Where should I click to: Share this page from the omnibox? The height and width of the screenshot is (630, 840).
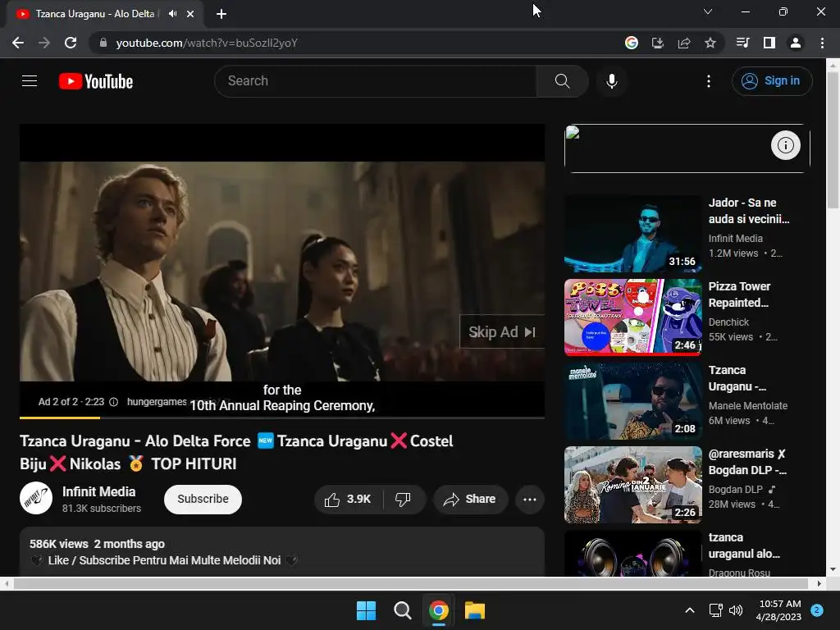[683, 43]
